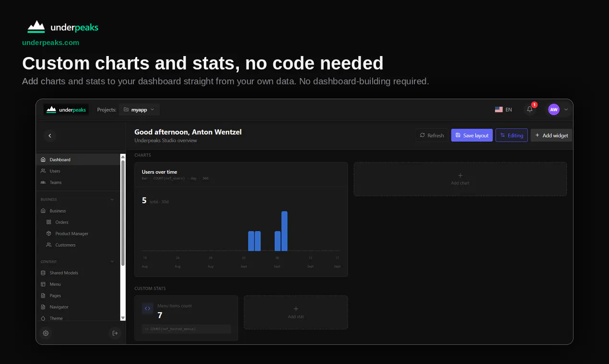Click the Save layout button
The image size is (609, 364).
tap(472, 136)
